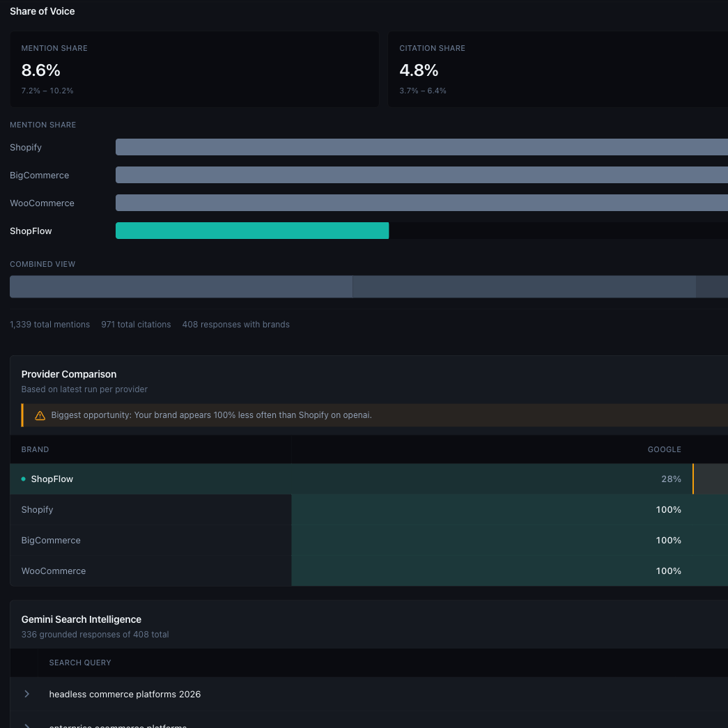Screen dimensions: 728x728
Task: Expand the enterprise ecommerce platforms query row
Action: click(27, 726)
